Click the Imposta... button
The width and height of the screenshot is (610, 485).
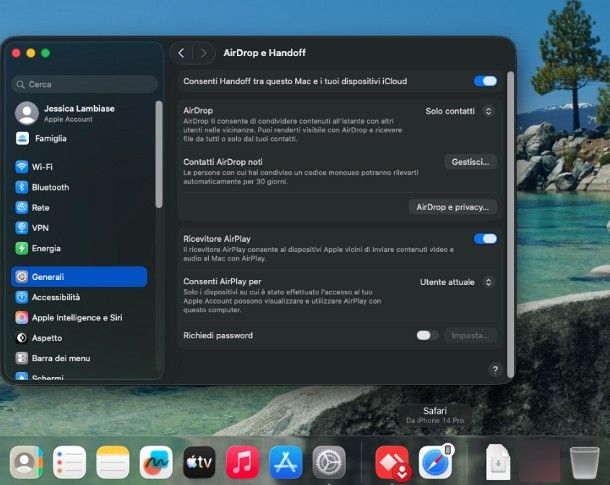tap(470, 335)
